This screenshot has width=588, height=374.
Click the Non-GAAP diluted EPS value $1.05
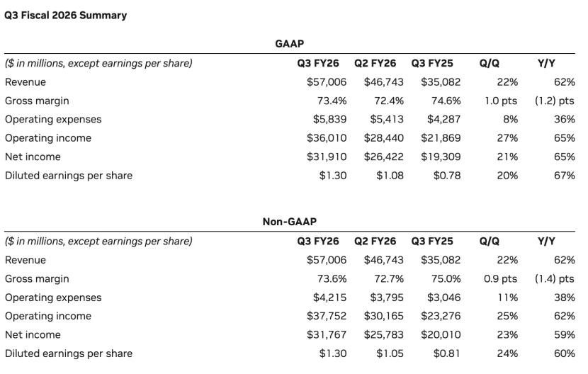[x=390, y=353]
